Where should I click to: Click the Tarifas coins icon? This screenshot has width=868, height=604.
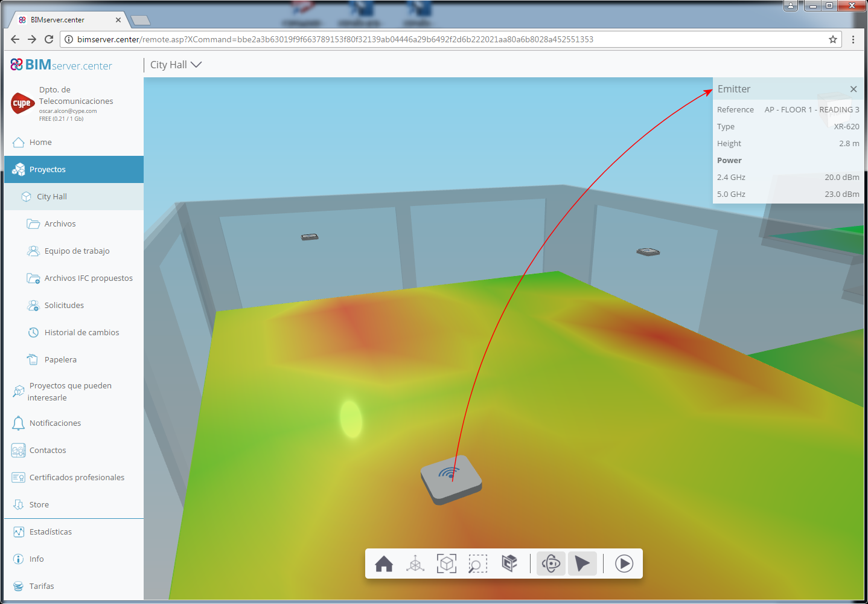(19, 586)
